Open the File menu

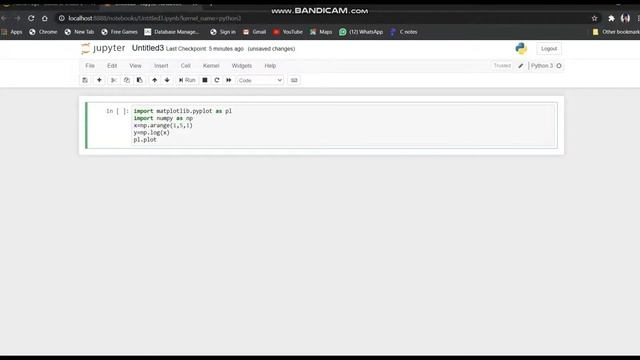pyautogui.click(x=90, y=66)
